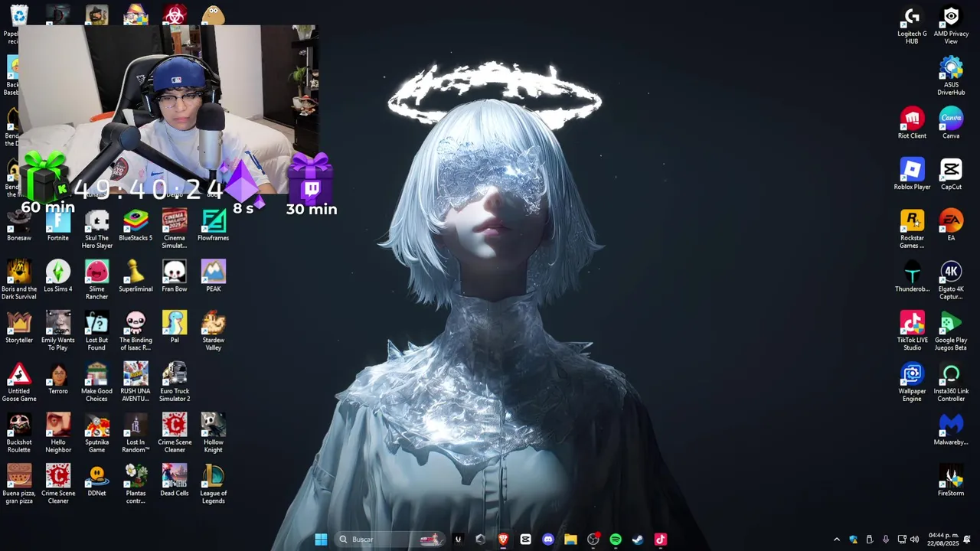Select the Superliminal desktop icon
Screen dimensions: 980x551
tap(136, 277)
